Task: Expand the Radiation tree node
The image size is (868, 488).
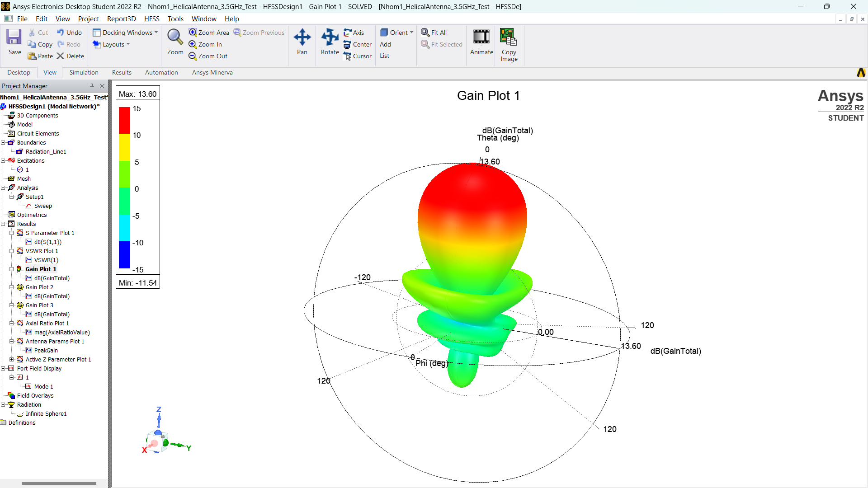Action: tap(4, 404)
